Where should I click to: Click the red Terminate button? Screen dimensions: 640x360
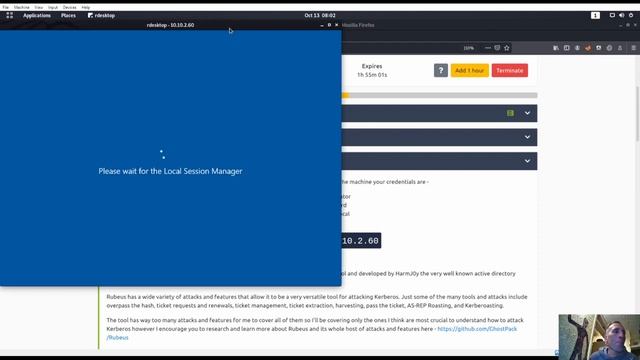pyautogui.click(x=509, y=70)
